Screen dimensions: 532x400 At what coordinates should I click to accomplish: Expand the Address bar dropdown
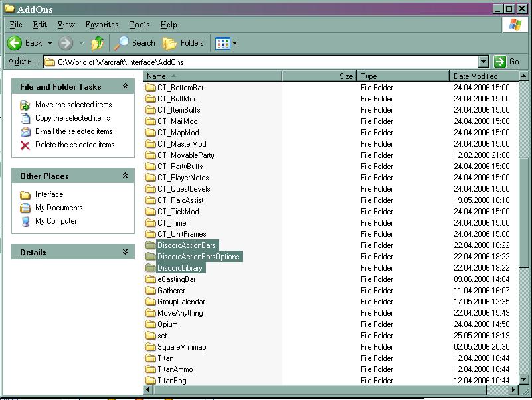click(483, 62)
